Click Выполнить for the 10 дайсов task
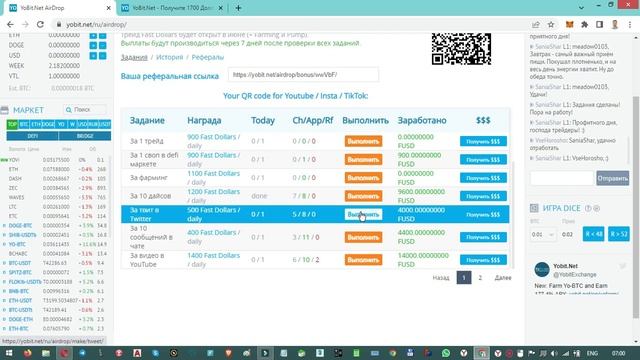 [363, 196]
